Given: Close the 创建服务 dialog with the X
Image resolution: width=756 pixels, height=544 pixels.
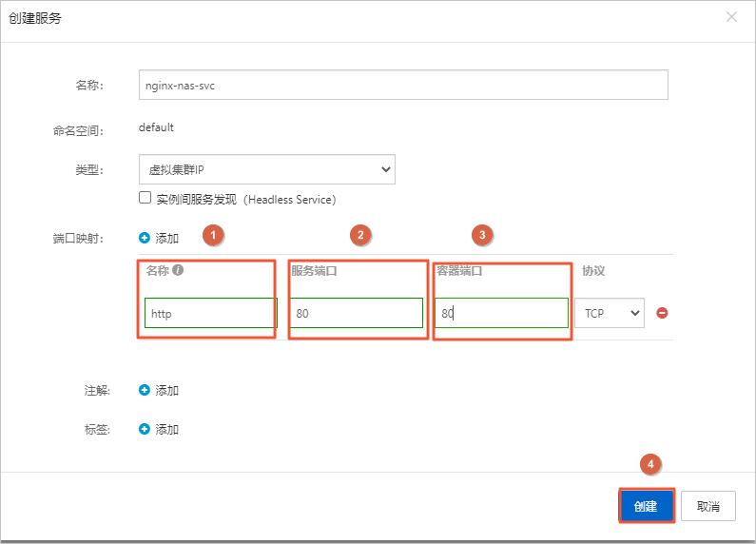Looking at the screenshot, I should (x=731, y=17).
